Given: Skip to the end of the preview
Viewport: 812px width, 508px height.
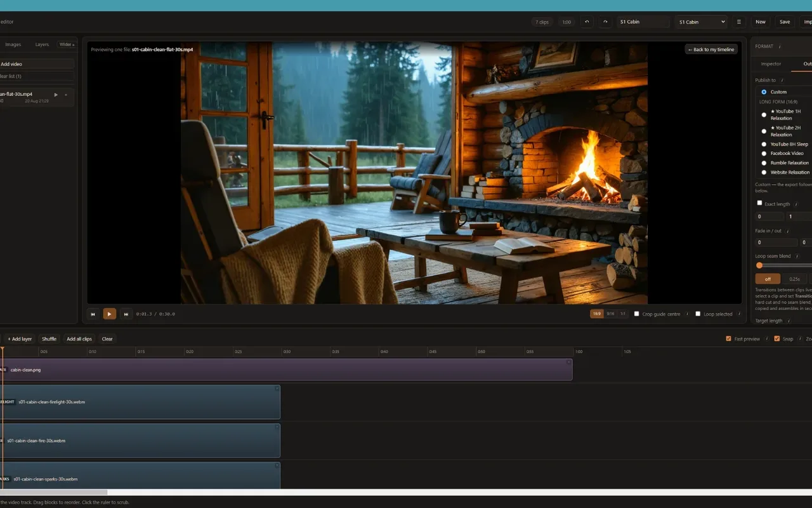Looking at the screenshot, I should 126,314.
